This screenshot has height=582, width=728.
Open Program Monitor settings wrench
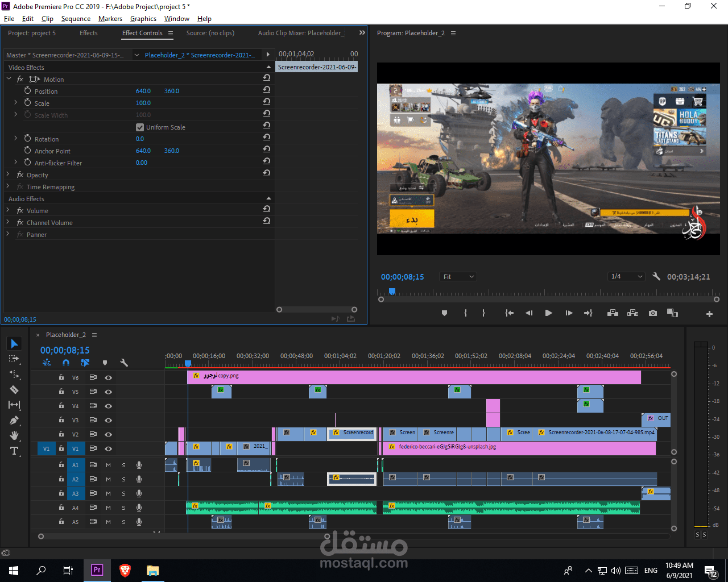[x=656, y=276]
